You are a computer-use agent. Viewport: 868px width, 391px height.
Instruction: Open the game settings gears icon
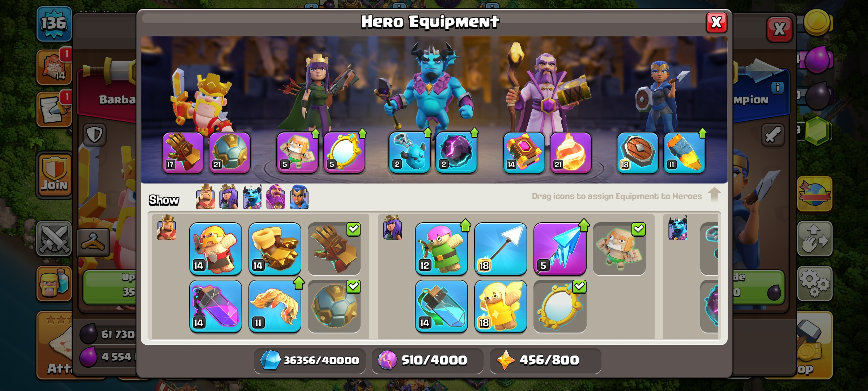(814, 283)
